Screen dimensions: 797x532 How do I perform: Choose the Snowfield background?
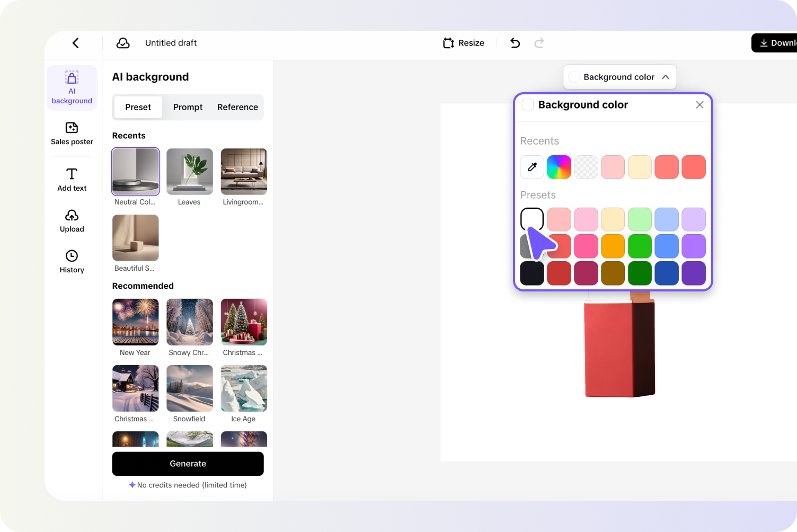coord(190,388)
